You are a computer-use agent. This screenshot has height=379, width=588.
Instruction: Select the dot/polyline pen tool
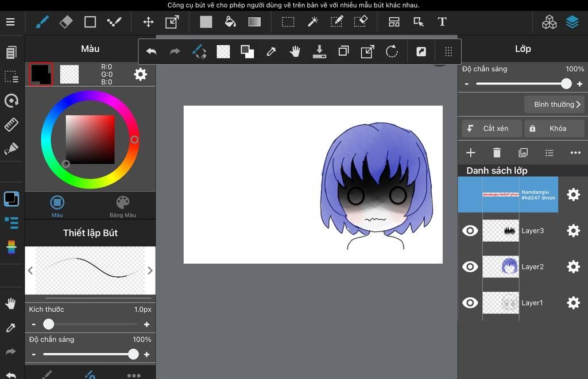[x=114, y=22]
